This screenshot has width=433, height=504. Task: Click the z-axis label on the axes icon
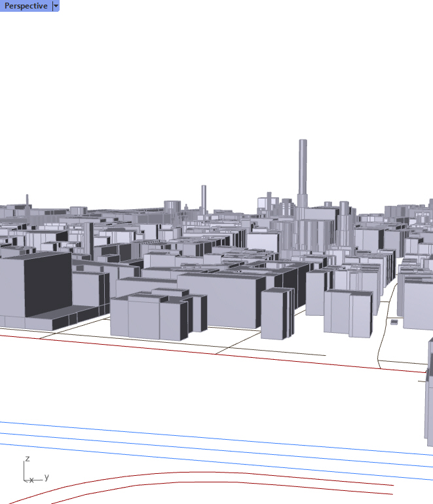27,459
